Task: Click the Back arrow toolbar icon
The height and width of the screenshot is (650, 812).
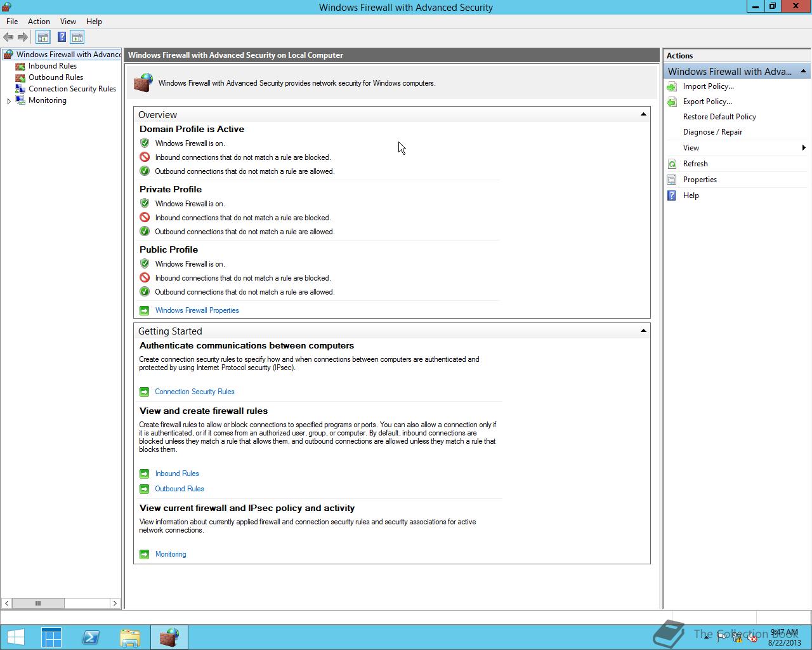Action: point(8,37)
